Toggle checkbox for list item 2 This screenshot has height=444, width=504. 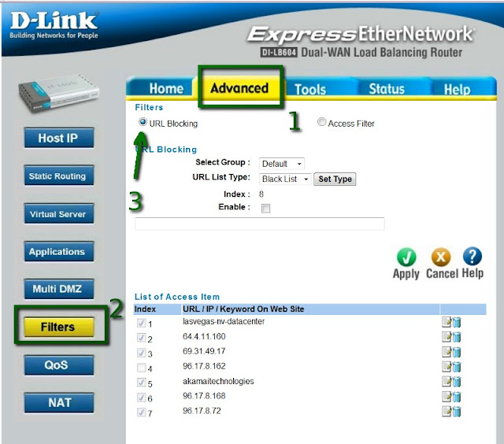142,338
